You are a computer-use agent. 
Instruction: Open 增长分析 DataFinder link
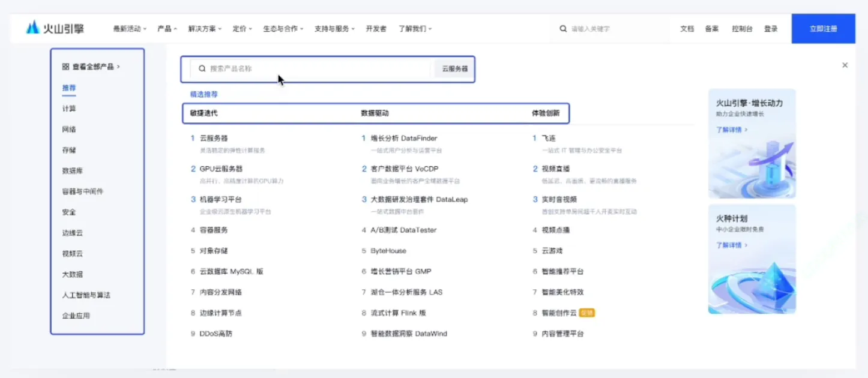[403, 138]
